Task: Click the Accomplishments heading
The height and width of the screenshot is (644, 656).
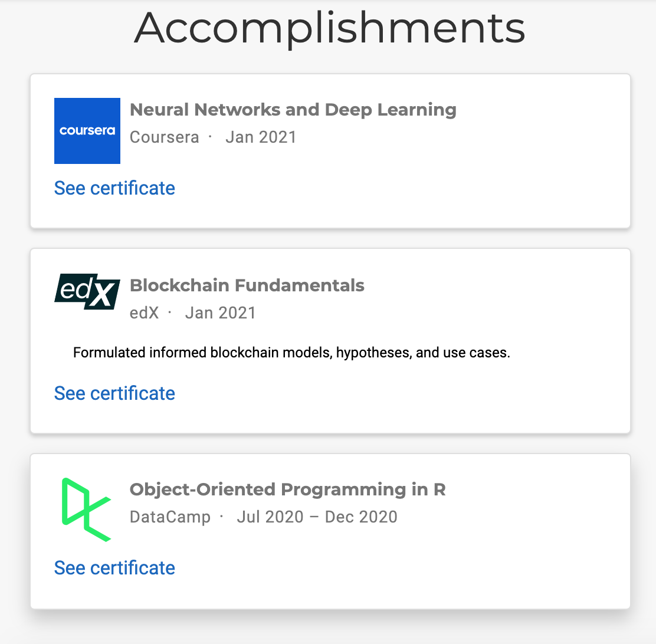Action: (329, 28)
